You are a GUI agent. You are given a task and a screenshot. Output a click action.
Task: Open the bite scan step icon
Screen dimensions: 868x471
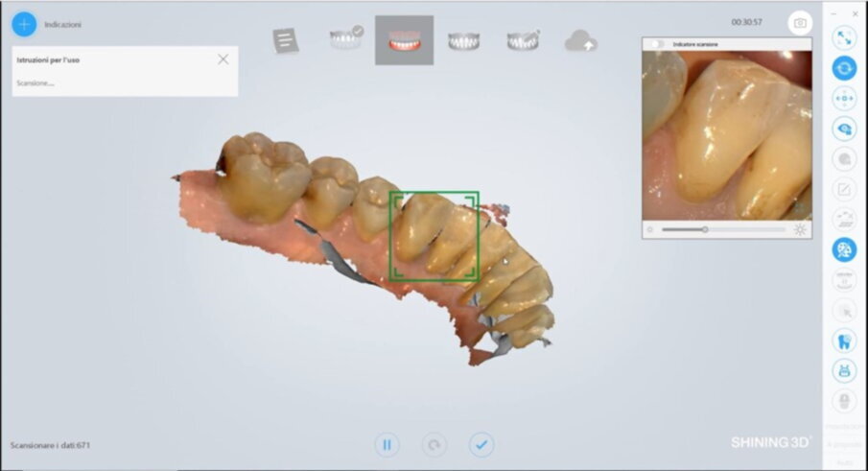pos(464,40)
